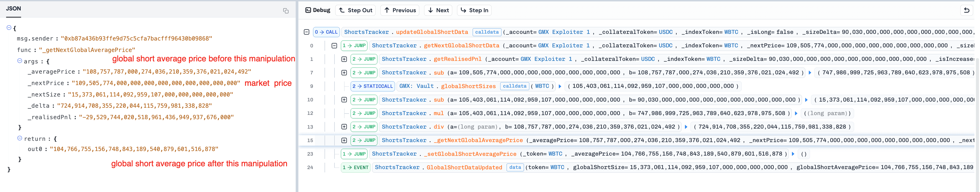Click the Previous step button
The height and width of the screenshot is (192, 980).
click(400, 10)
